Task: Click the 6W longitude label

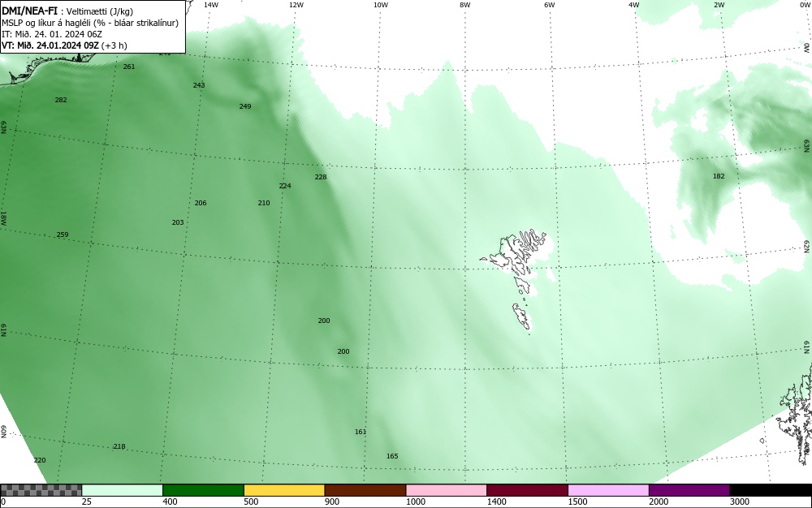Action: 550,5
